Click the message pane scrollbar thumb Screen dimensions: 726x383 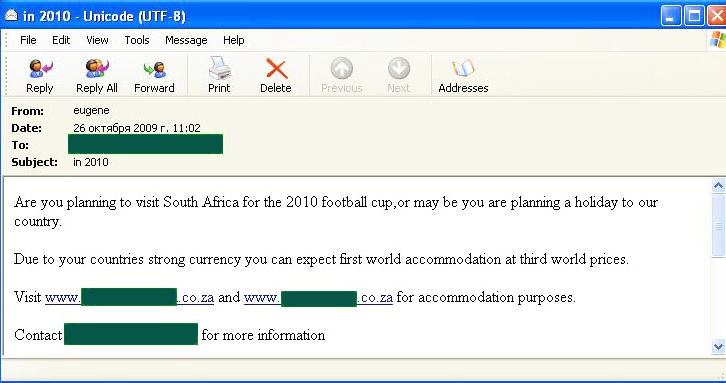[718, 226]
